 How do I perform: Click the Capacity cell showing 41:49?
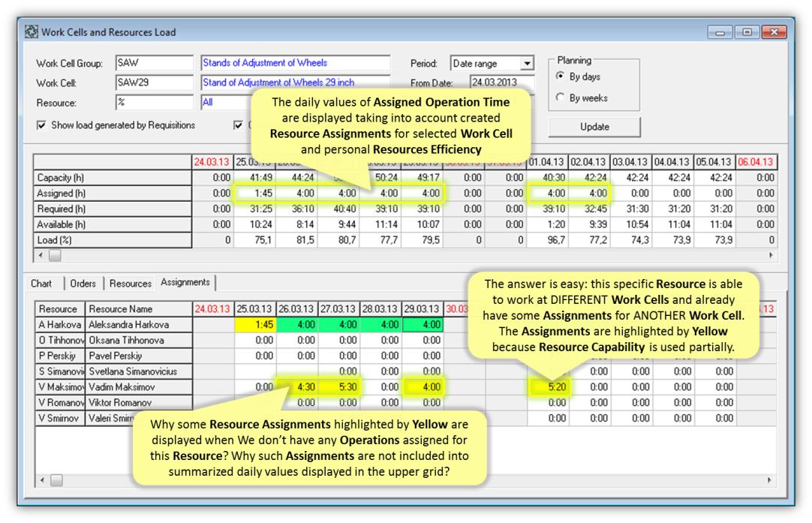point(254,178)
